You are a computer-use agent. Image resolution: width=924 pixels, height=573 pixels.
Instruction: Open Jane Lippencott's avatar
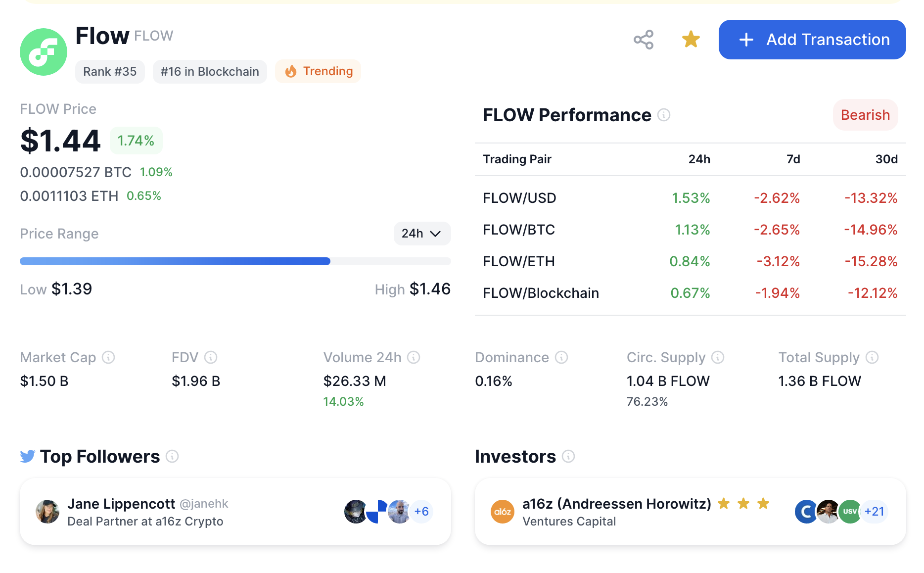[47, 512]
